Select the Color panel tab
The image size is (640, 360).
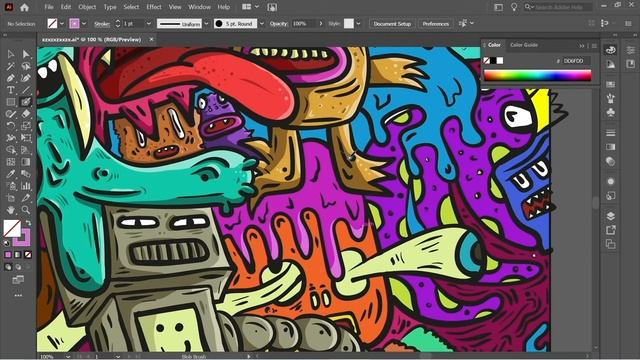[x=494, y=45]
